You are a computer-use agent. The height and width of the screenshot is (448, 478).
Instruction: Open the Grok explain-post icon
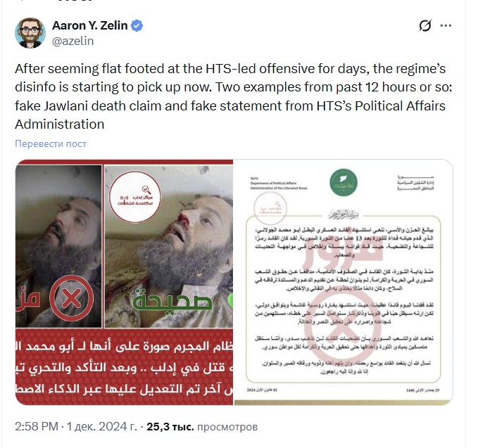425,25
